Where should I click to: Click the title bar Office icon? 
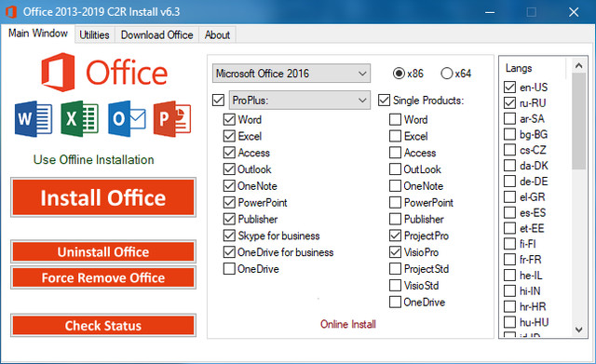pyautogui.click(x=10, y=12)
